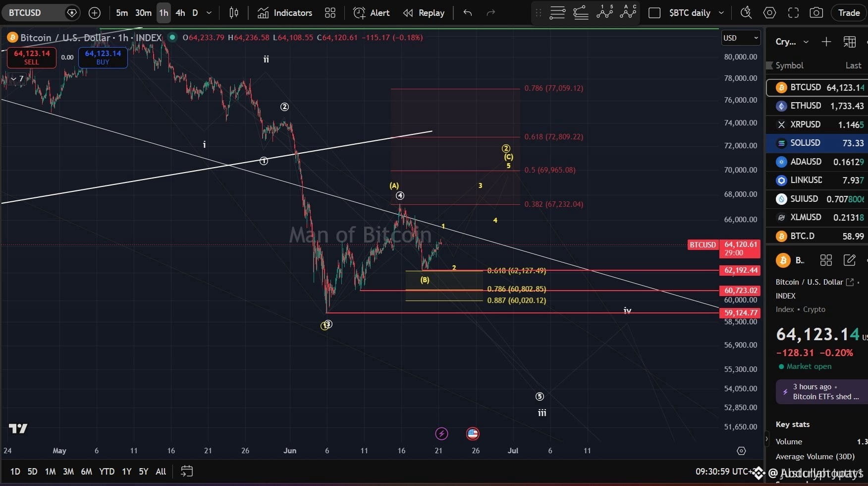Open the Indicators dialog
868x486 pixels.
click(x=285, y=13)
